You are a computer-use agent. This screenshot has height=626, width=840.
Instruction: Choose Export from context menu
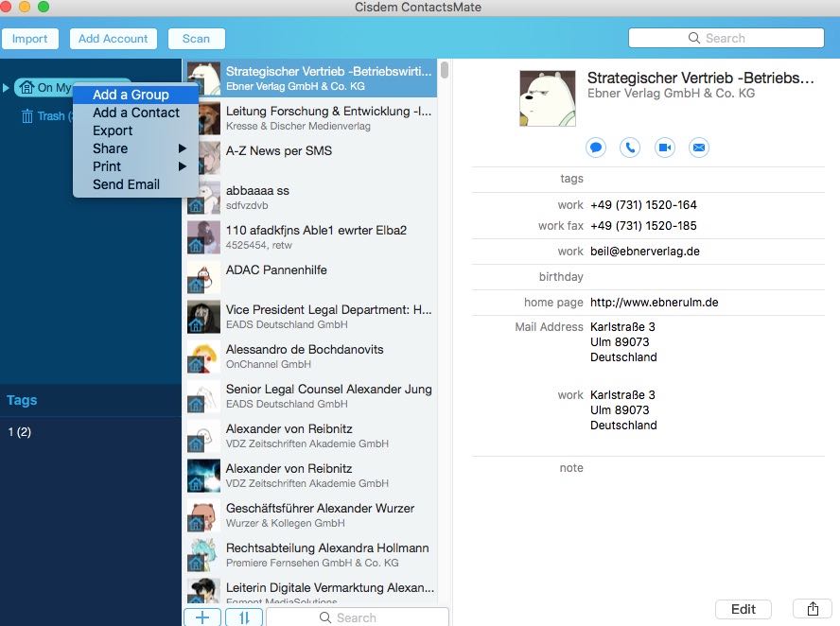tap(135, 130)
